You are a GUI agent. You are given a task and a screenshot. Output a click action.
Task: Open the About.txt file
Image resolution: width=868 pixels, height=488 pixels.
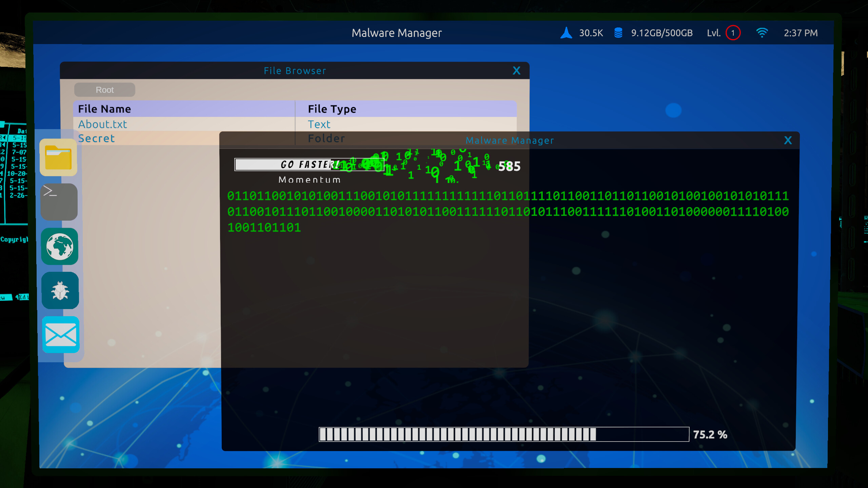(102, 124)
